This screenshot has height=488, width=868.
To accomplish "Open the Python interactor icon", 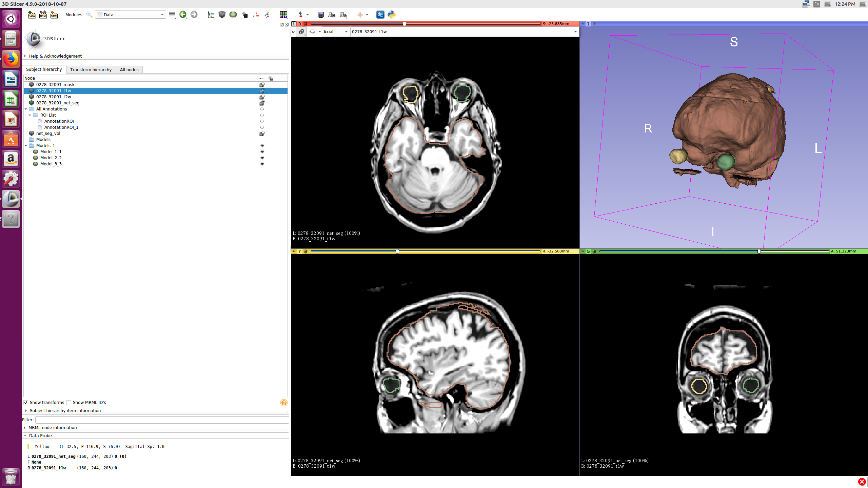I will click(392, 15).
